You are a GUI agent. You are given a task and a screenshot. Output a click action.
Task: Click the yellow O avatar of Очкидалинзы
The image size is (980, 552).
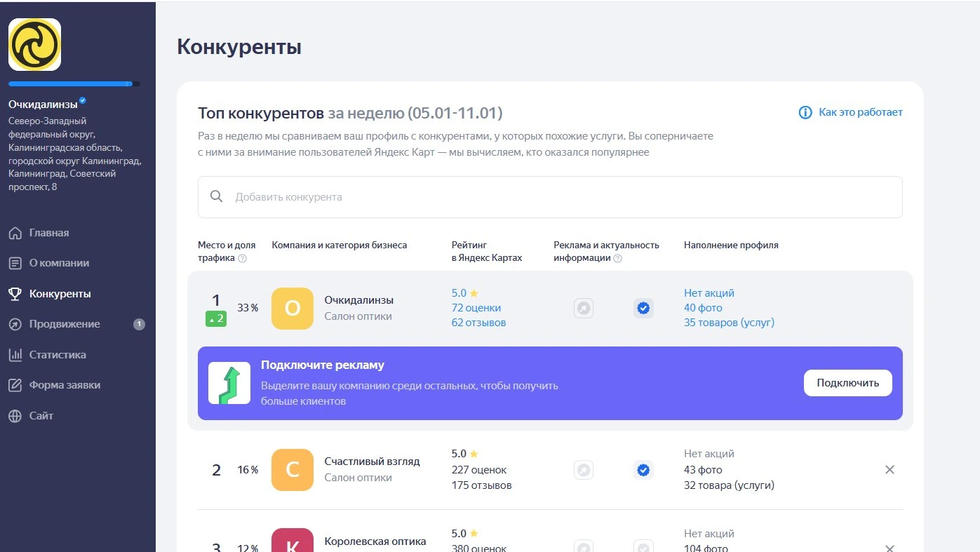(293, 308)
